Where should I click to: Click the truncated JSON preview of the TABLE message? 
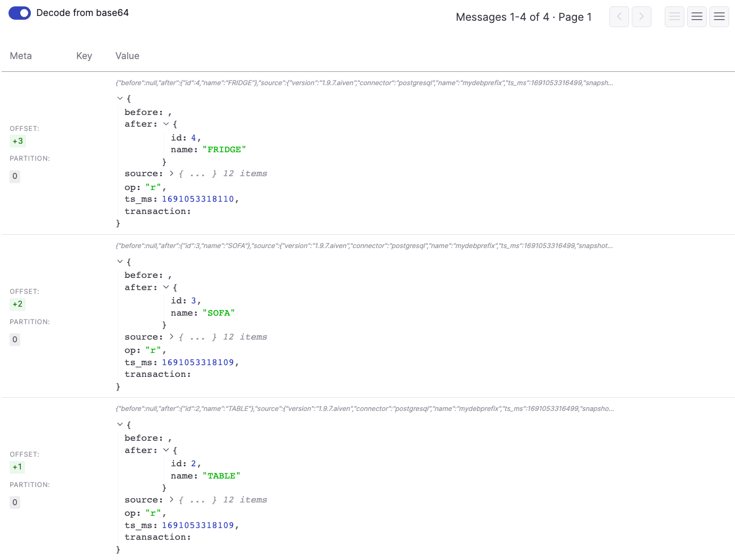(364, 408)
